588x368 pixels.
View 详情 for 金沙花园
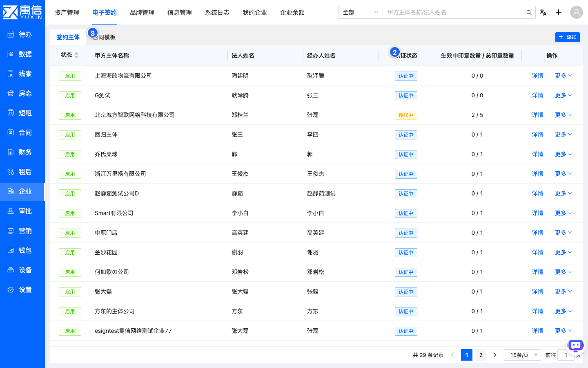(x=537, y=252)
